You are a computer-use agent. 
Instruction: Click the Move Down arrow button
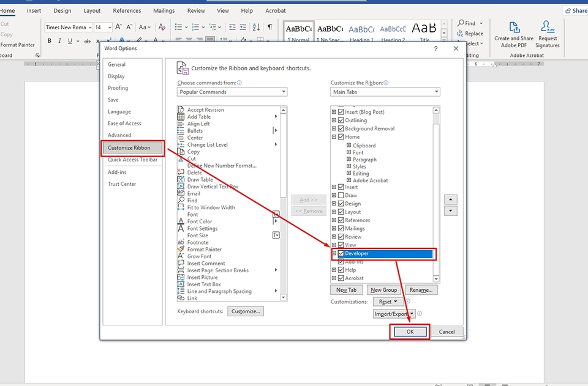click(451, 211)
